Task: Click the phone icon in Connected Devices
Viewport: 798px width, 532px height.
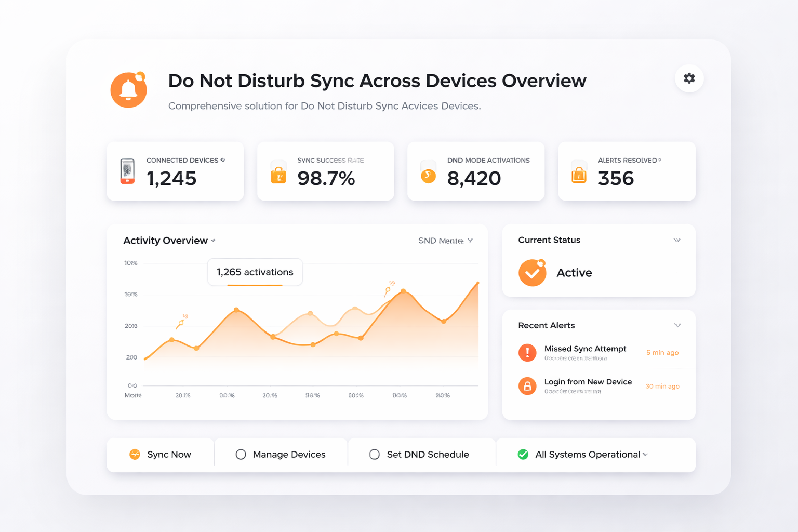Action: point(127,171)
